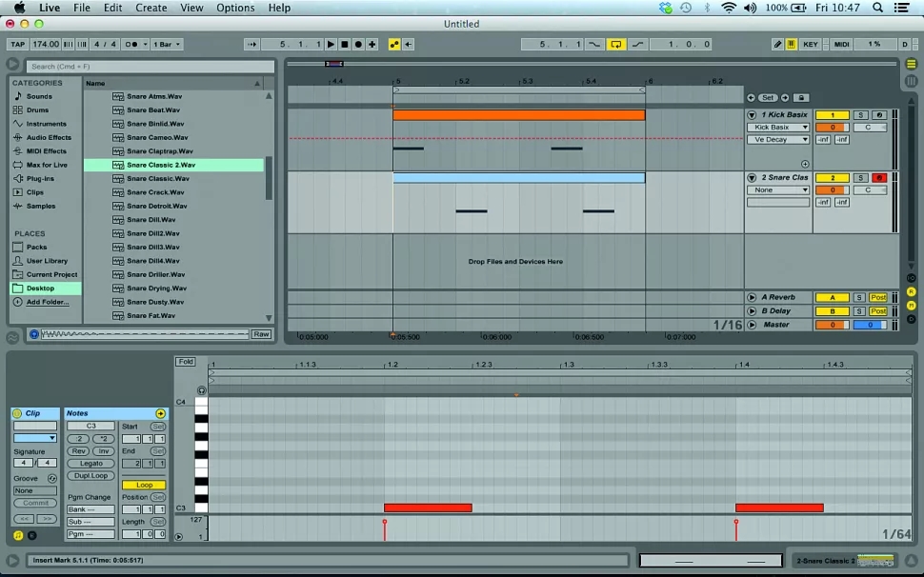This screenshot has height=577, width=924.
Task: Click the headphone preview icon in piano roll
Action: tap(202, 390)
